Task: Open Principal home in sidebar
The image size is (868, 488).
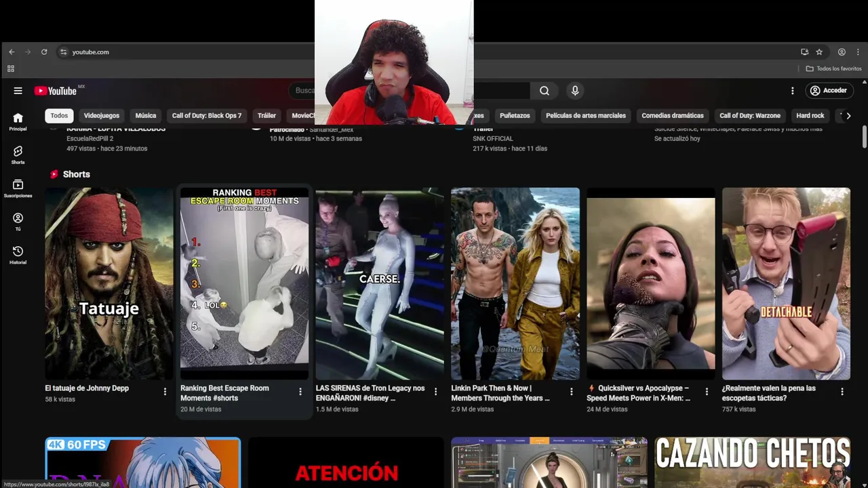Action: pos(18,122)
